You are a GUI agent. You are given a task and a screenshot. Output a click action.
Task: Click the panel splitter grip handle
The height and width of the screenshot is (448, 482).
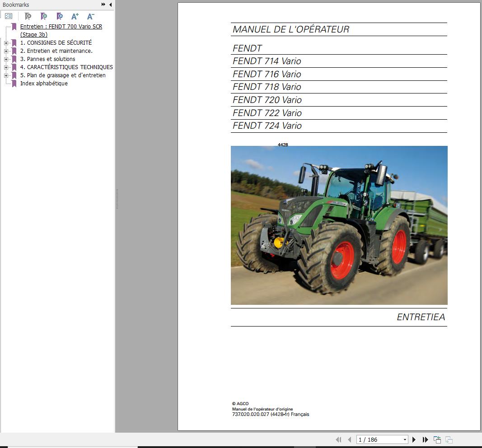[x=117, y=199]
